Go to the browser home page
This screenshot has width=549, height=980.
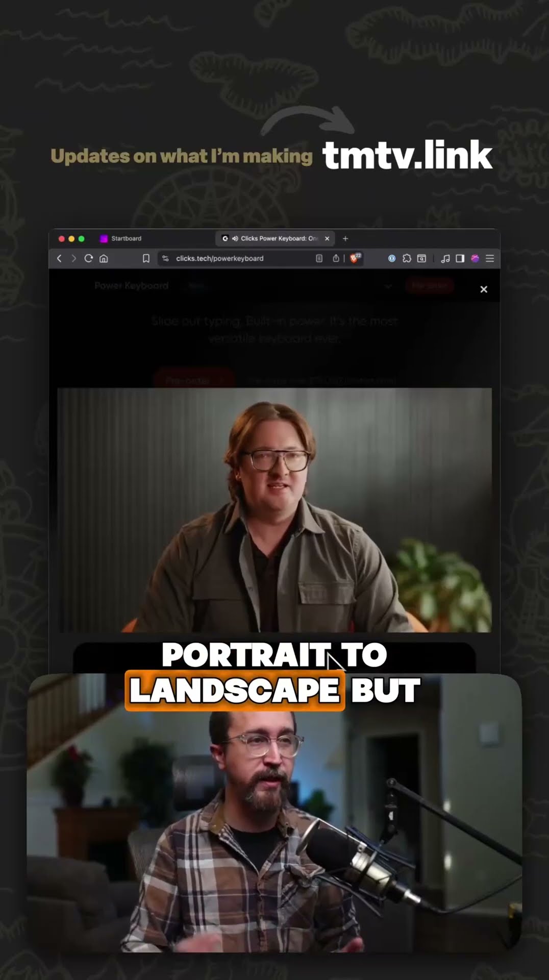coord(104,258)
